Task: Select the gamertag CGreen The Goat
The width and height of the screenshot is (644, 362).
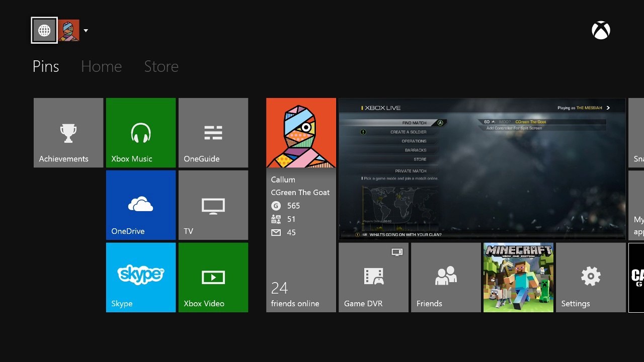Action: pos(300,193)
